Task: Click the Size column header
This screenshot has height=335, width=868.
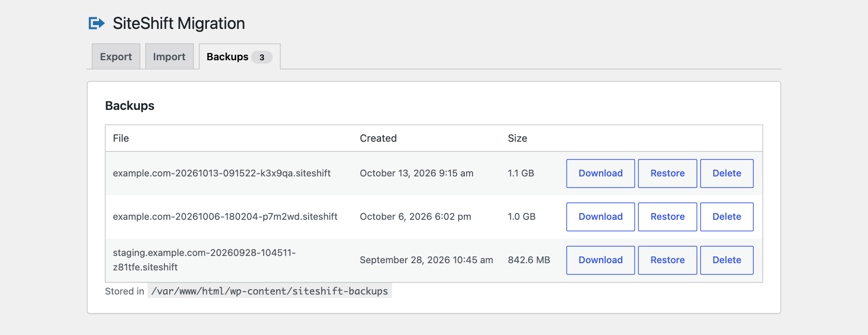Action: pyautogui.click(x=517, y=138)
